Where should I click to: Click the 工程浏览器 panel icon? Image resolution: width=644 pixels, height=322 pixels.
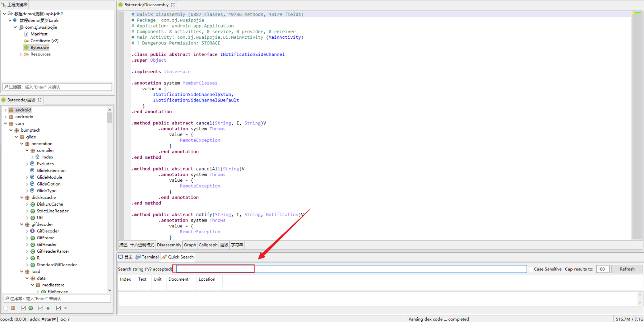4,5
